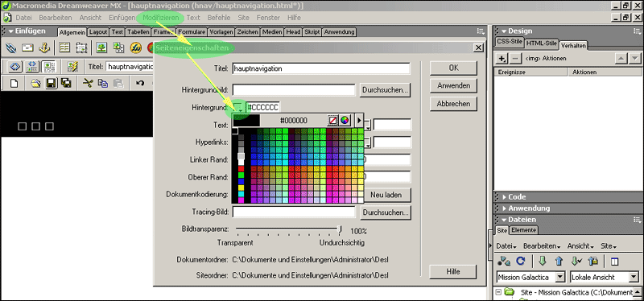Refresh the site file list
Image resolution: width=644 pixels, height=301 pixels.
[520, 261]
